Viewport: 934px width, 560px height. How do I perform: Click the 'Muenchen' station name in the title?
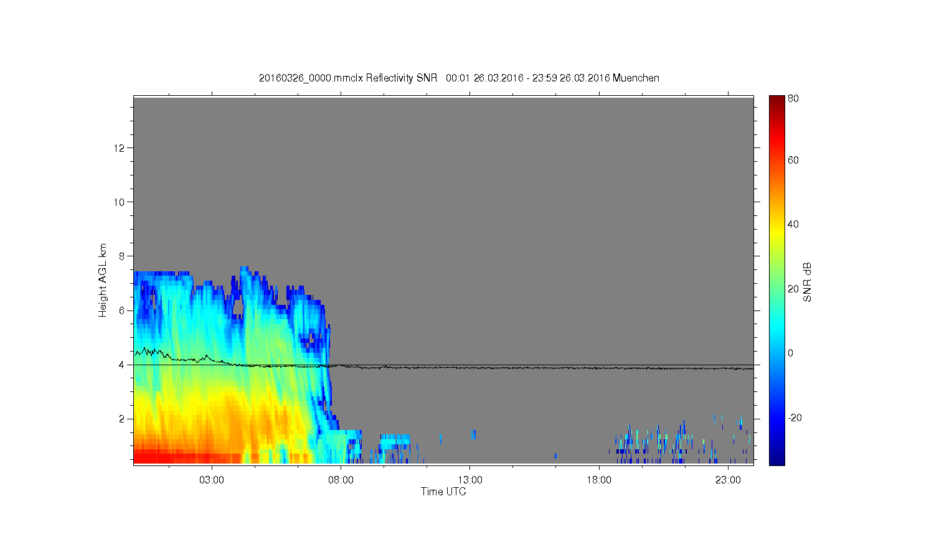(x=636, y=78)
